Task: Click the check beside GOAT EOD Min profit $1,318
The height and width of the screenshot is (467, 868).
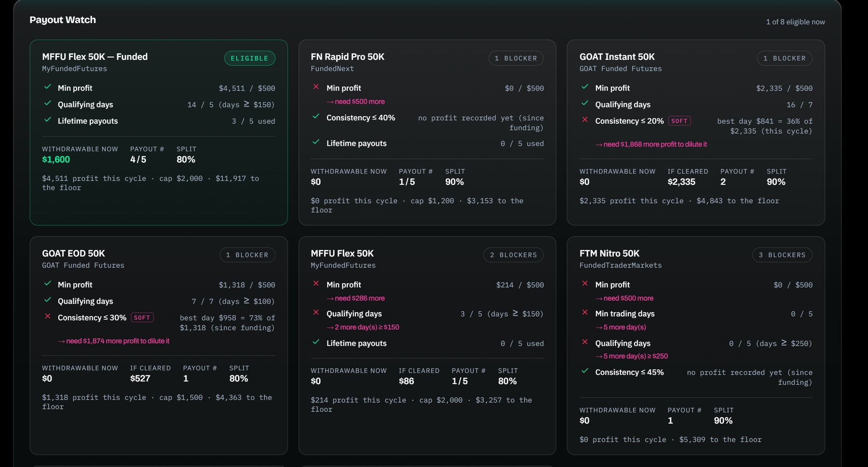Action: point(48,284)
